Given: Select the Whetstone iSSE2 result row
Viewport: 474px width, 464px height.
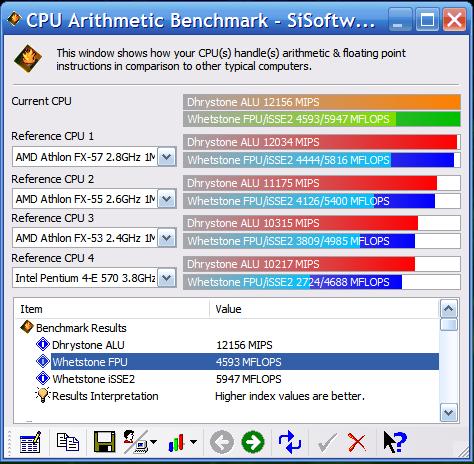Looking at the screenshot, I should (x=227, y=379).
